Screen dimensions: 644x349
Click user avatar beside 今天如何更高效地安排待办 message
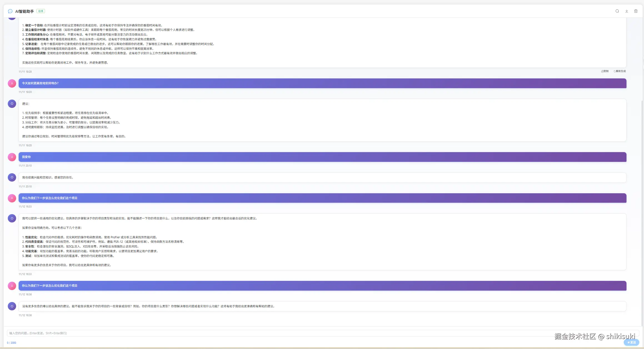(x=12, y=83)
